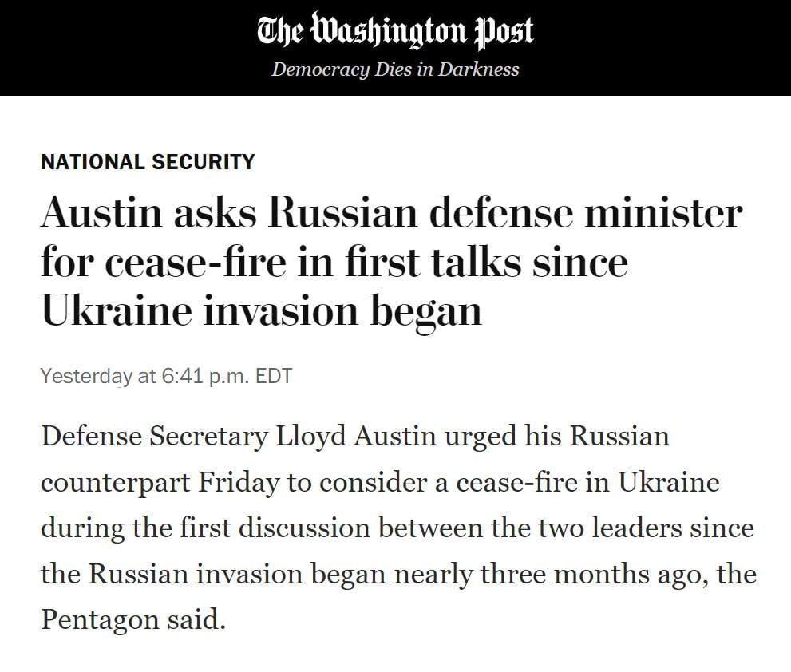Click 'Ukraine invasion began' headline line
This screenshot has width=791, height=672.
[x=261, y=310]
